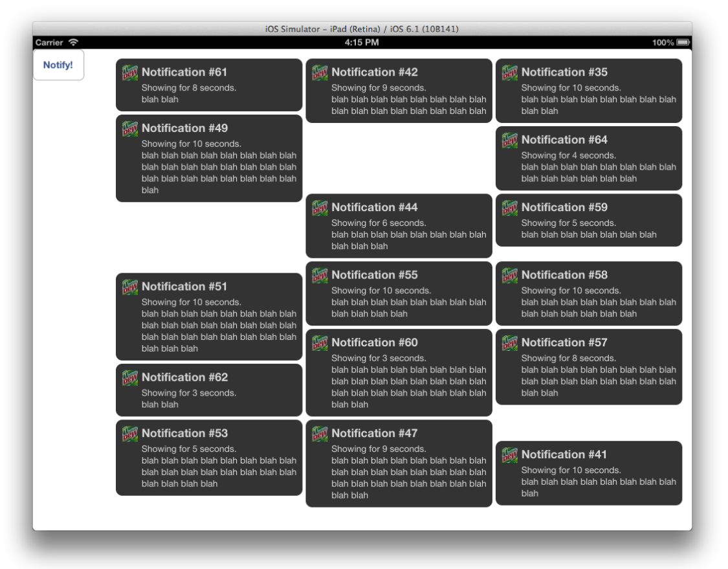Click the Mountain Dew icon on Notification #41

(510, 455)
